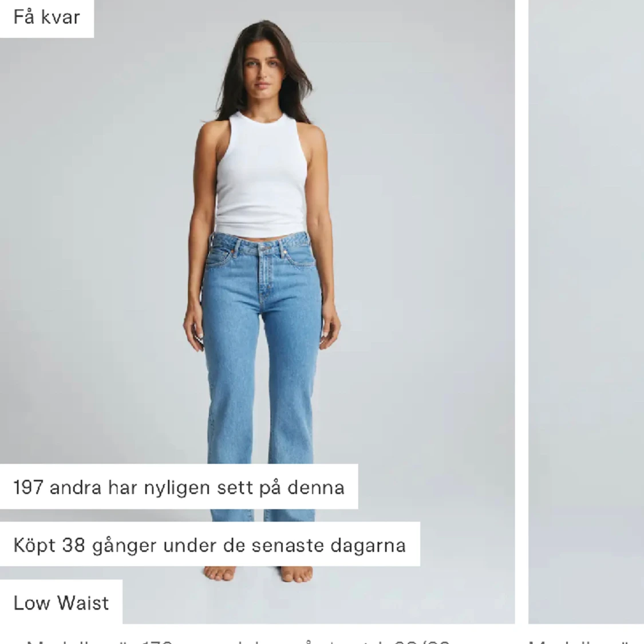Click the model info text below image
The image size is (644, 644).
238,641
